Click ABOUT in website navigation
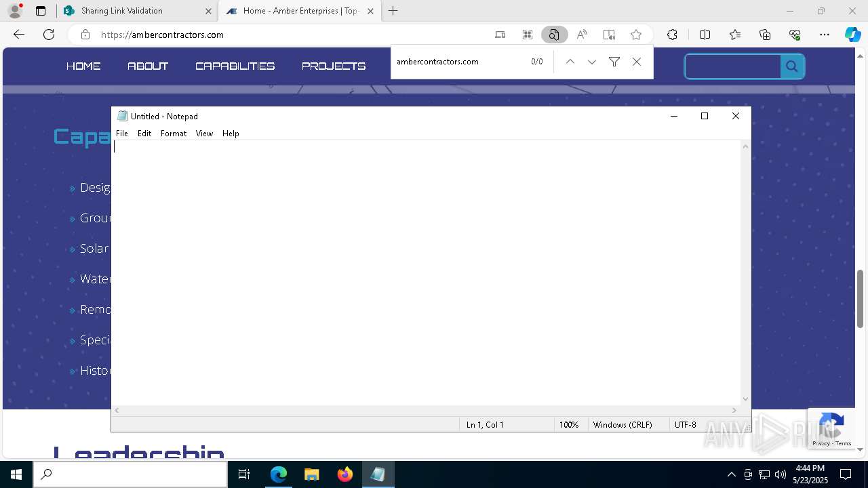 click(148, 66)
